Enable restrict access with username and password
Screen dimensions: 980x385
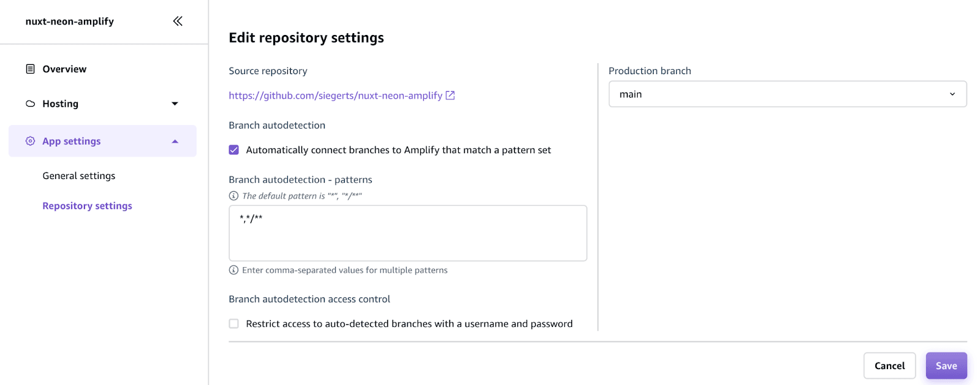point(233,323)
